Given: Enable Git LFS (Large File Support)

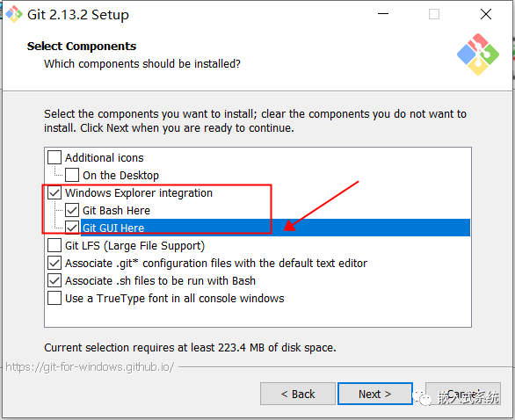Looking at the screenshot, I should (x=54, y=245).
